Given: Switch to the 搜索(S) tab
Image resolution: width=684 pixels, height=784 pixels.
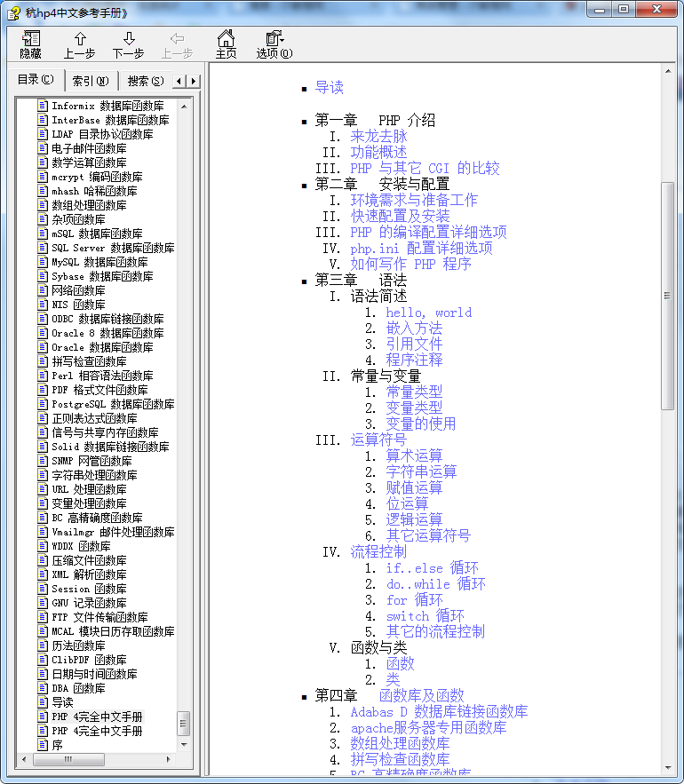Looking at the screenshot, I should (x=145, y=81).
